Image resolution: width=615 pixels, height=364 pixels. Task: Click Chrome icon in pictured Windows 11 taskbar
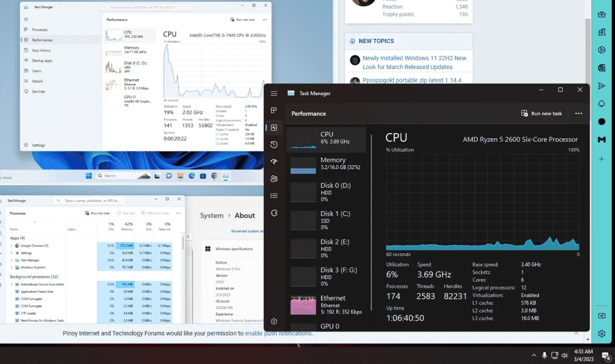coord(214,176)
